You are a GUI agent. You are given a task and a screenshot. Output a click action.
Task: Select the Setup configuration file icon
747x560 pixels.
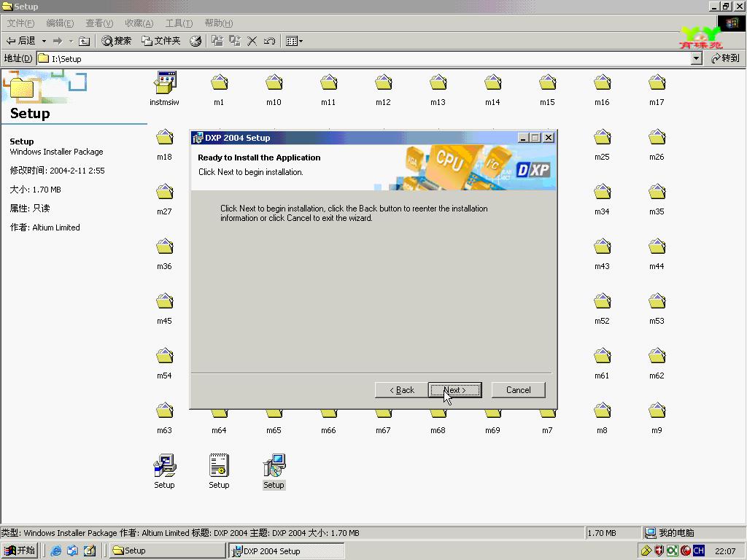tap(219, 472)
